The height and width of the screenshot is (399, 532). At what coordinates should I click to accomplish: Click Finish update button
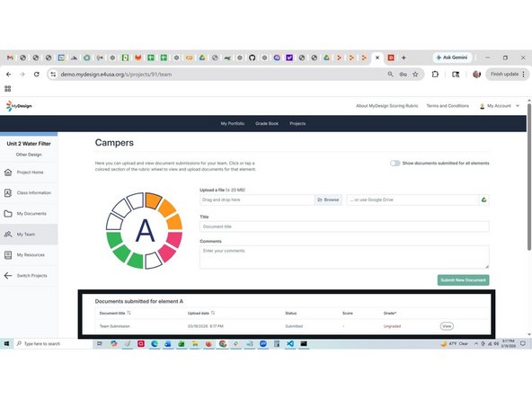507,74
